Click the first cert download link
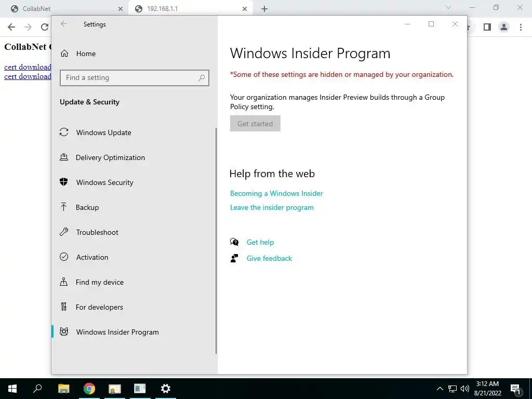 [28, 67]
